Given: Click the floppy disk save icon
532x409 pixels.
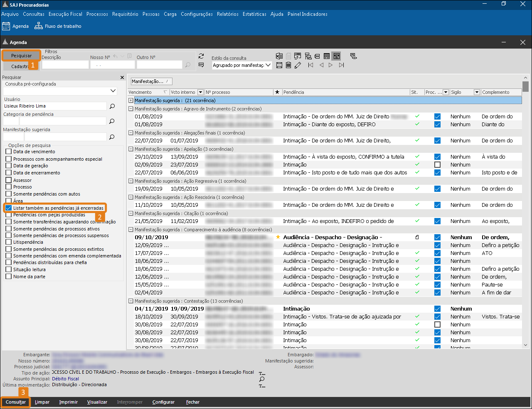Looking at the screenshot, I should (x=279, y=65).
